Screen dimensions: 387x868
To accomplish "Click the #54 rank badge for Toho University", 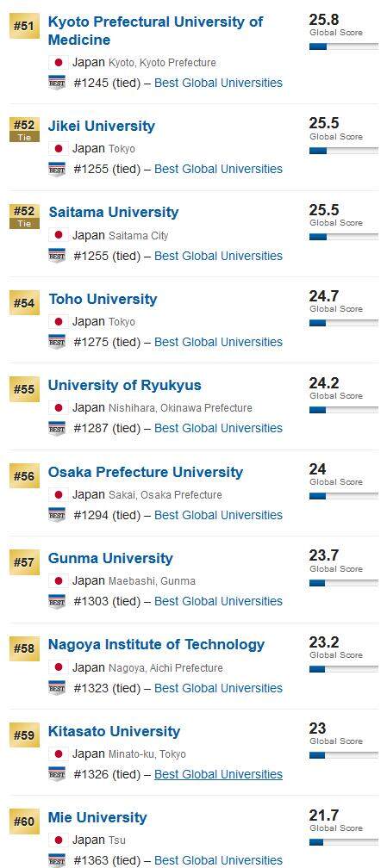I will click(24, 303).
